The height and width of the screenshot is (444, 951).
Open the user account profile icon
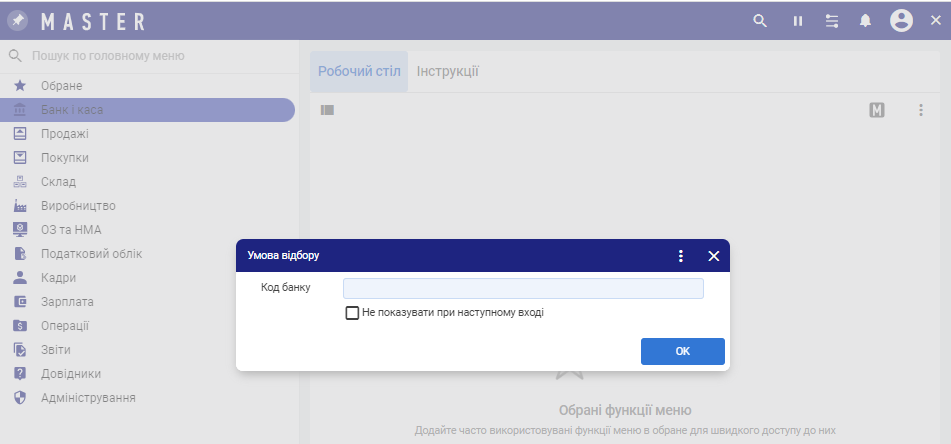point(901,21)
